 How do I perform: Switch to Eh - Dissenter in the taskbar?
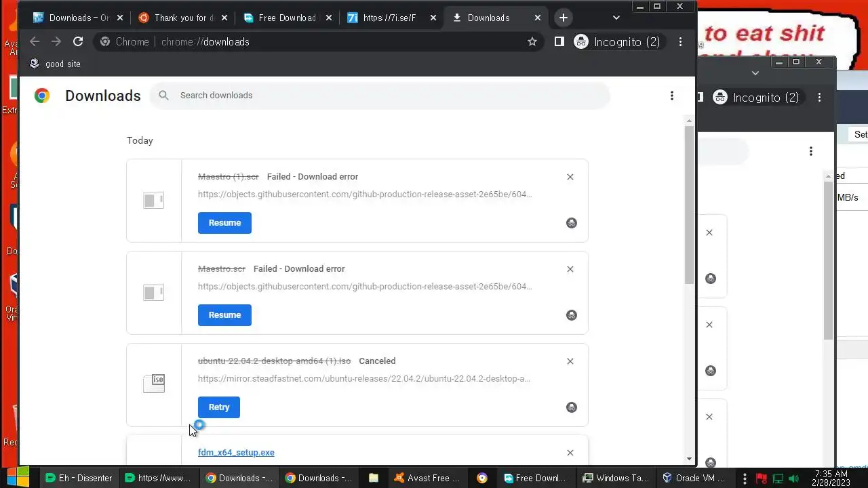[x=79, y=478]
